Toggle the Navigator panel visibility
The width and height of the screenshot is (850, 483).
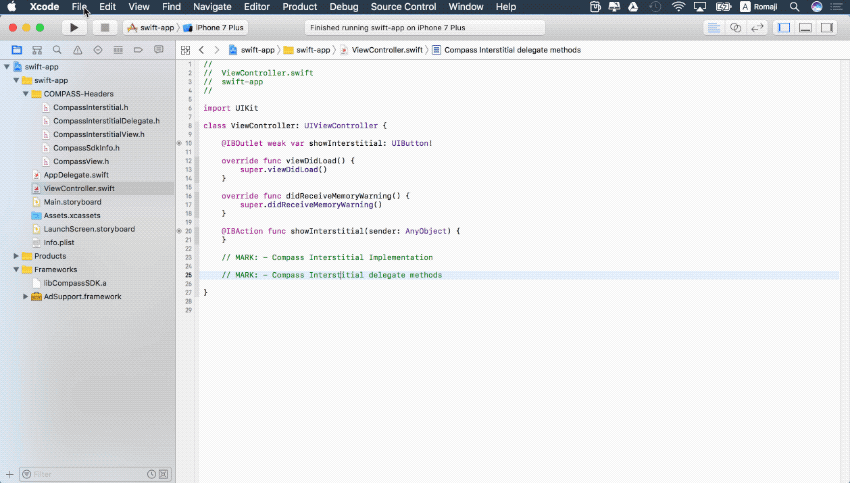coord(784,28)
